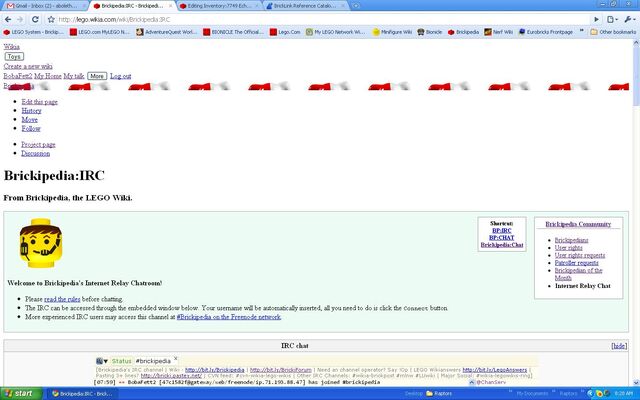Select the Project page tab link
640x400 pixels.
(38, 144)
